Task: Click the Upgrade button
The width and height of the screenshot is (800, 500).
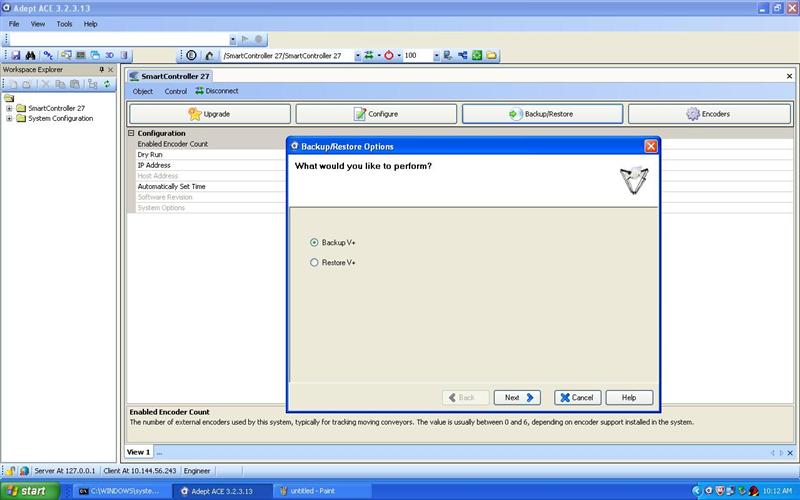Action: (x=210, y=114)
